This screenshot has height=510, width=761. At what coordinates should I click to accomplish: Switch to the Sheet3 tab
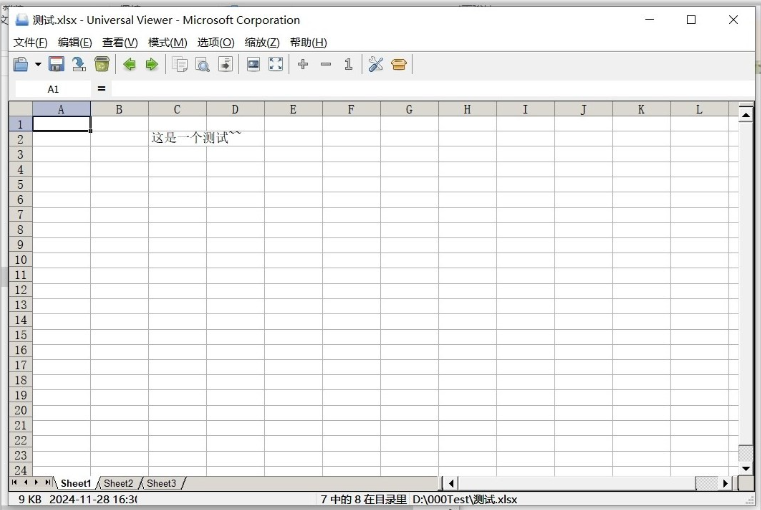click(162, 483)
